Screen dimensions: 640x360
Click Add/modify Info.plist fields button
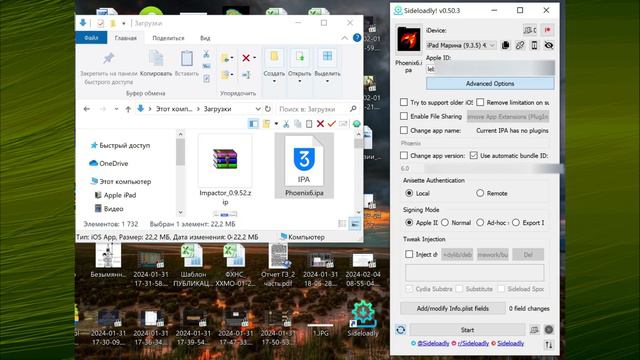pyautogui.click(x=452, y=309)
